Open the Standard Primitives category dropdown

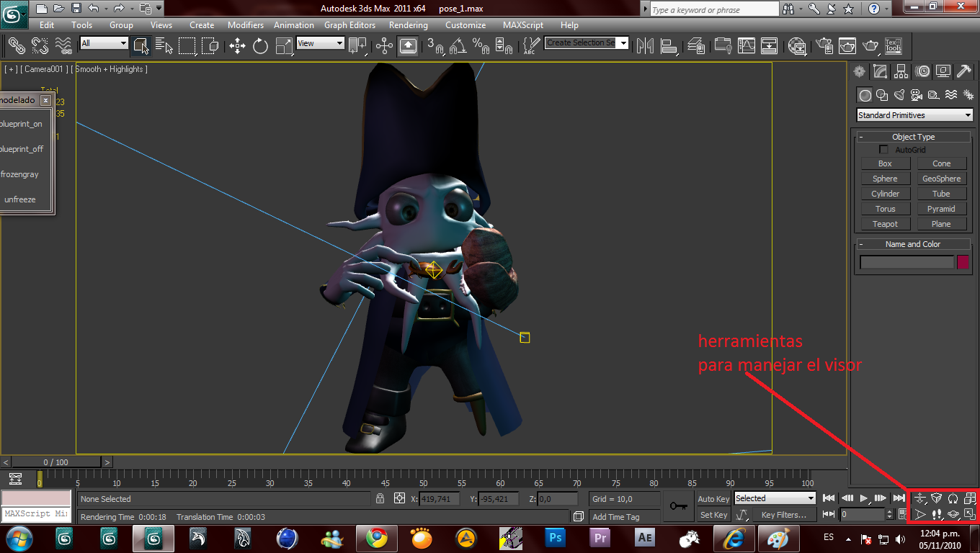click(914, 115)
